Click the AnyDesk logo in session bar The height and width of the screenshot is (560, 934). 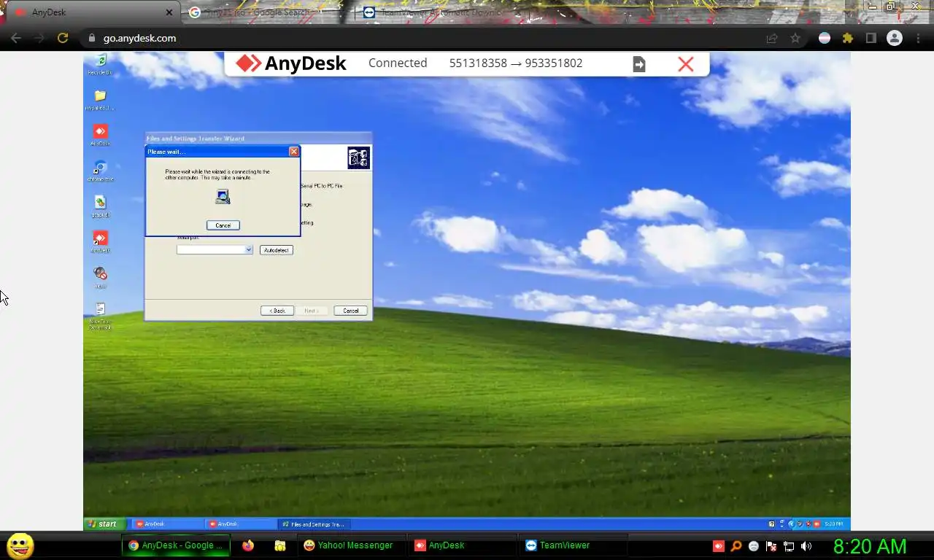point(291,63)
